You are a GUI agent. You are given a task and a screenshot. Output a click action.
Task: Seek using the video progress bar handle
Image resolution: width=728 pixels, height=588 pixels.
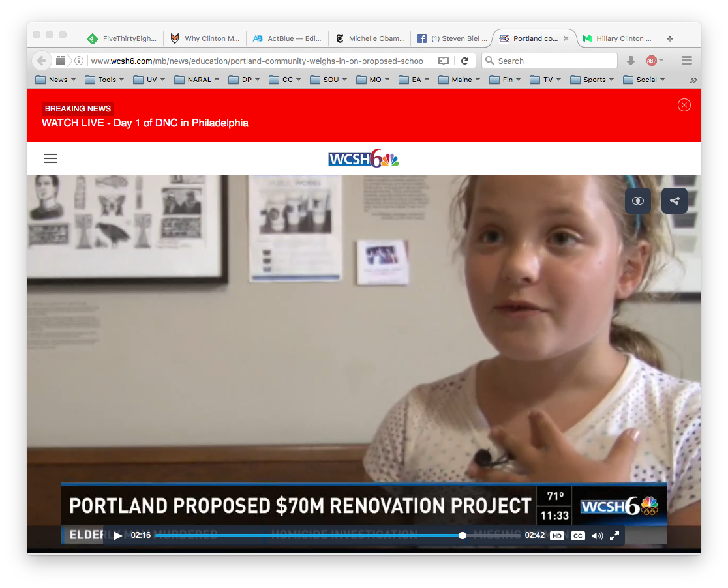[462, 536]
